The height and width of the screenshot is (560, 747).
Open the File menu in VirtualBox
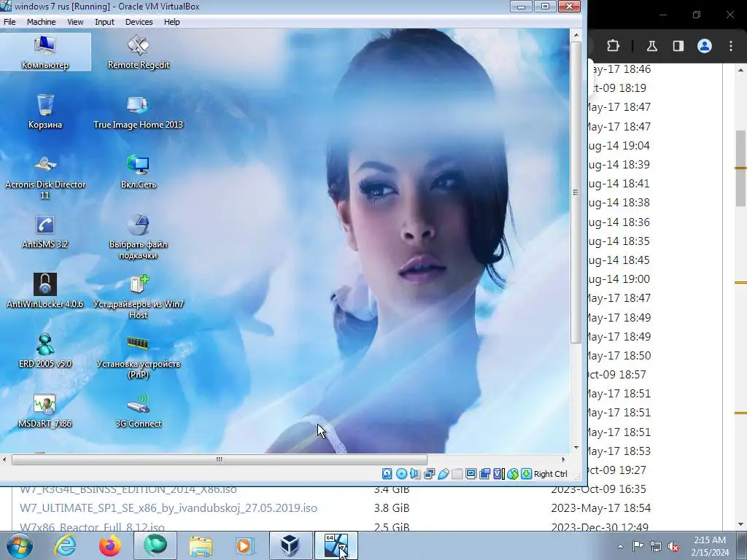(9, 22)
